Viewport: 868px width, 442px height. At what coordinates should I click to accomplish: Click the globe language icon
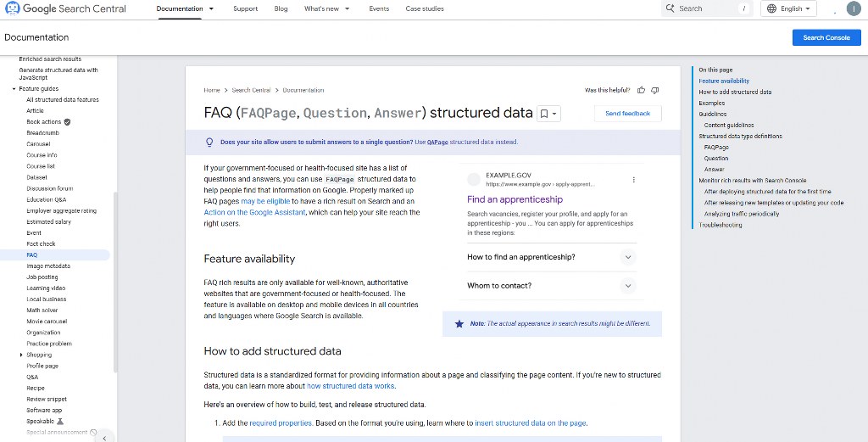(771, 8)
